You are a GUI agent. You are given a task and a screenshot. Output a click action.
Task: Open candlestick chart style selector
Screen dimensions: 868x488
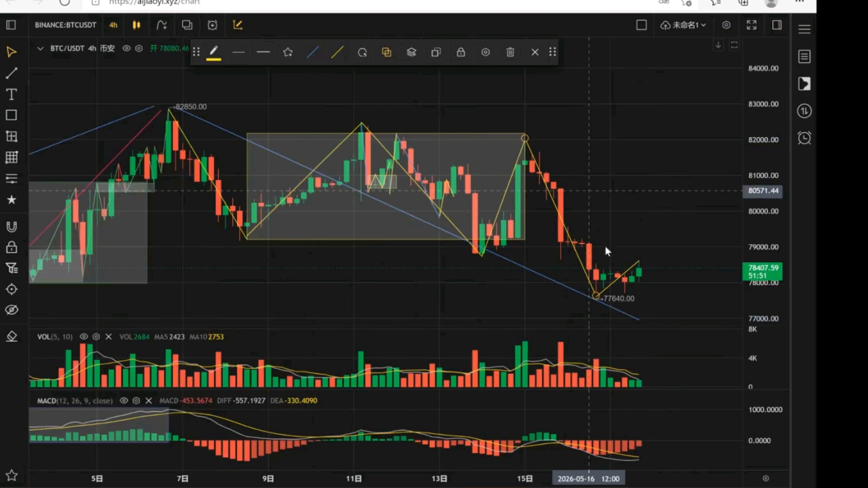[x=136, y=25]
